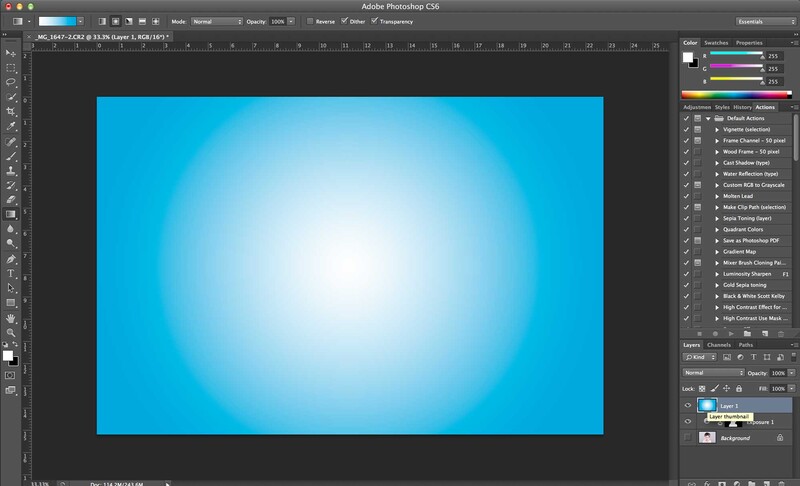Toggle the Vignette (selection) action checkmark
The height and width of the screenshot is (486, 800).
[x=686, y=130]
